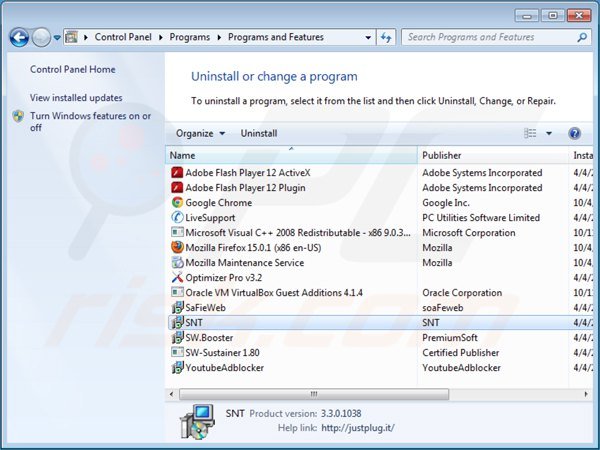
Task: Click the Adobe Flash Player 12 Plugin icon
Action: pos(177,188)
